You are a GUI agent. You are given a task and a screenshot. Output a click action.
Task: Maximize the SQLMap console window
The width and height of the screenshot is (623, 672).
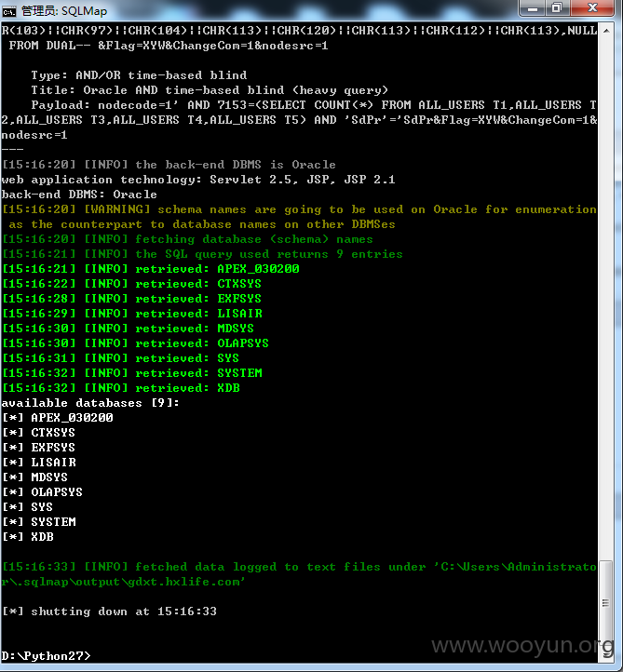pos(557,8)
